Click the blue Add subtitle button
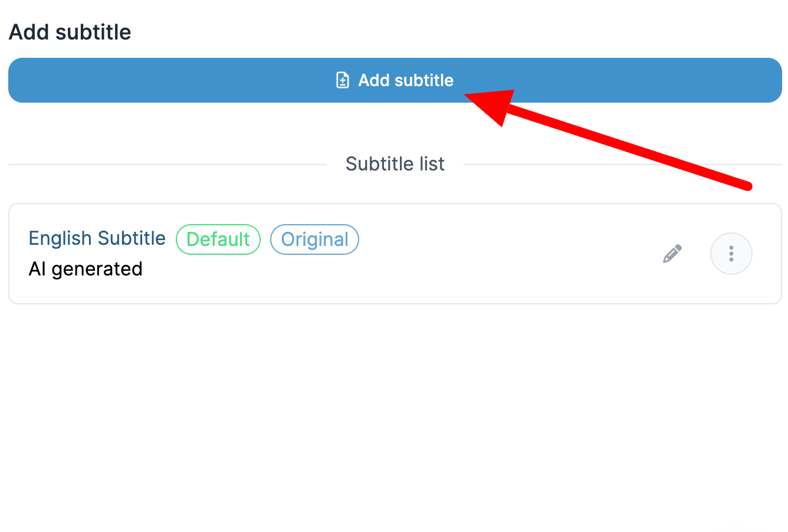 coord(395,80)
